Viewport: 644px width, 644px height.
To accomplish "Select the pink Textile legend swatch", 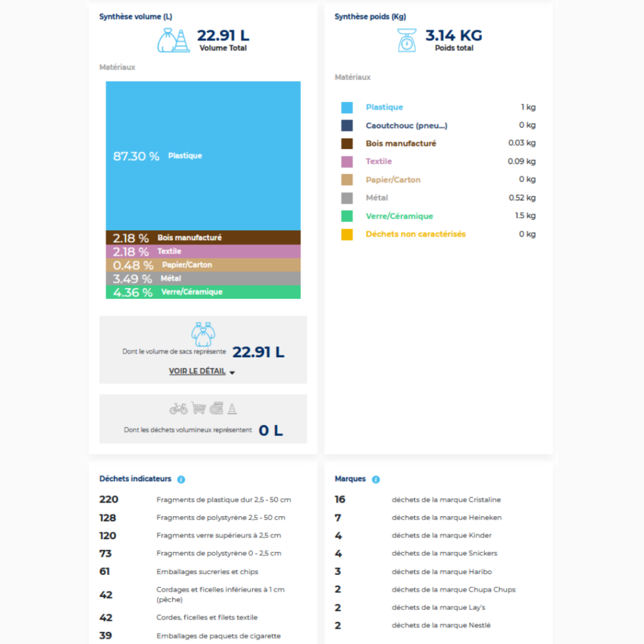I will pos(347,162).
